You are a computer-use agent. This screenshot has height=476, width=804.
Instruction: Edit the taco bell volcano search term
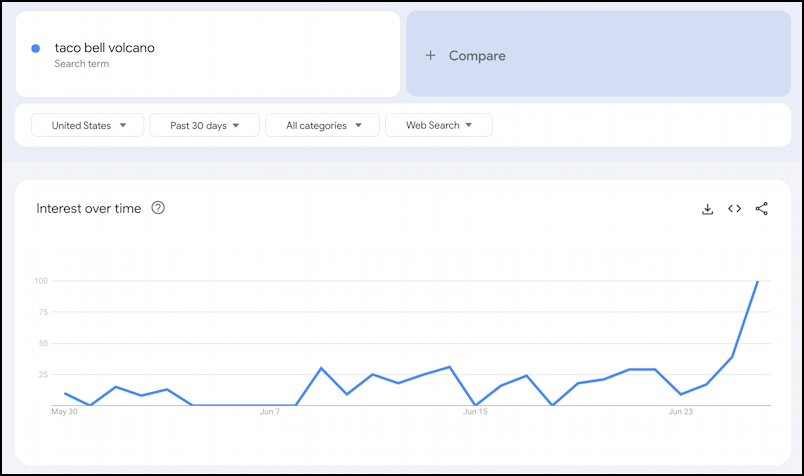point(105,48)
